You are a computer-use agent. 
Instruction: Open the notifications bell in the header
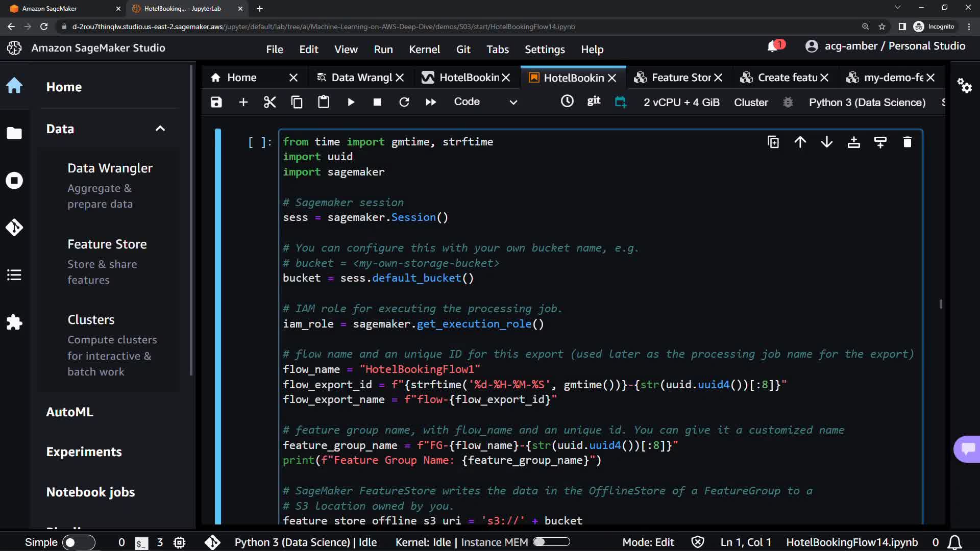pos(773,46)
